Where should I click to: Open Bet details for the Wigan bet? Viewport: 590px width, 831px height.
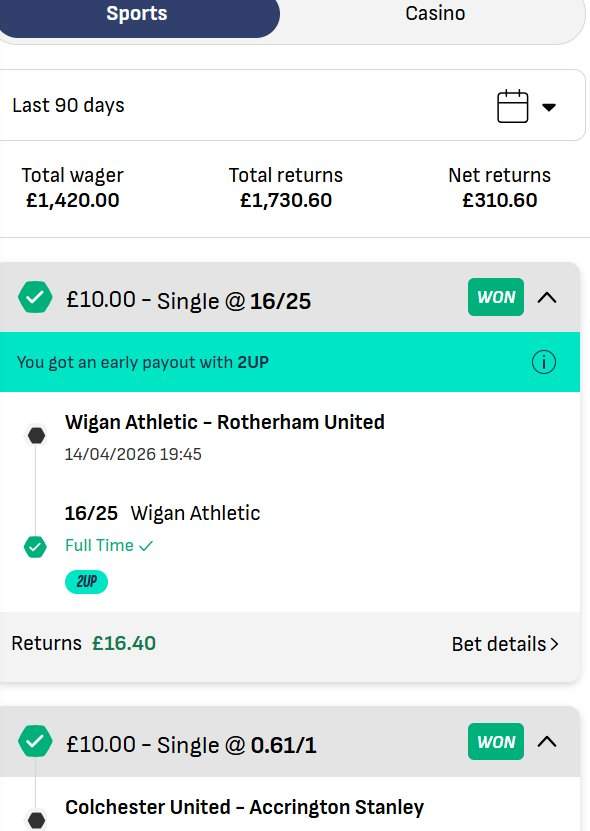[x=505, y=644]
